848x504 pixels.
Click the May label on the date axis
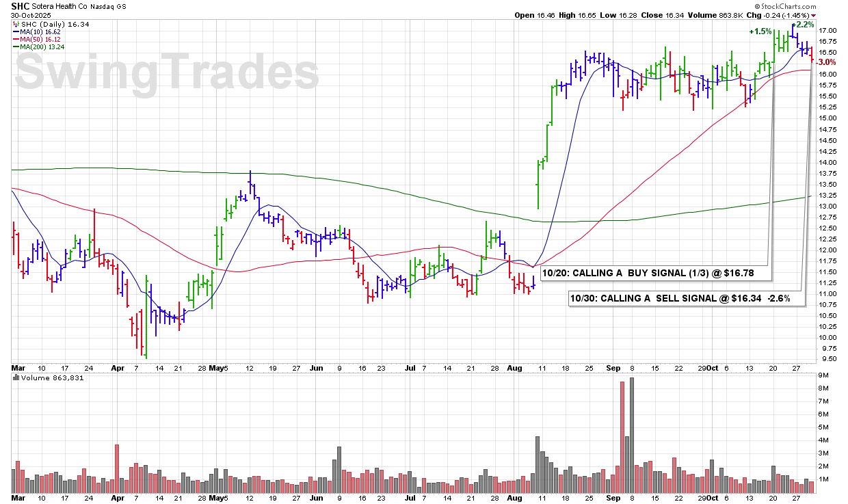[x=217, y=367]
